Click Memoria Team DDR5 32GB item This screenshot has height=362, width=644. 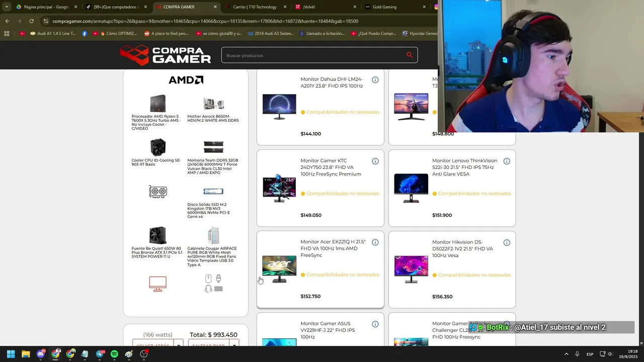point(213,158)
